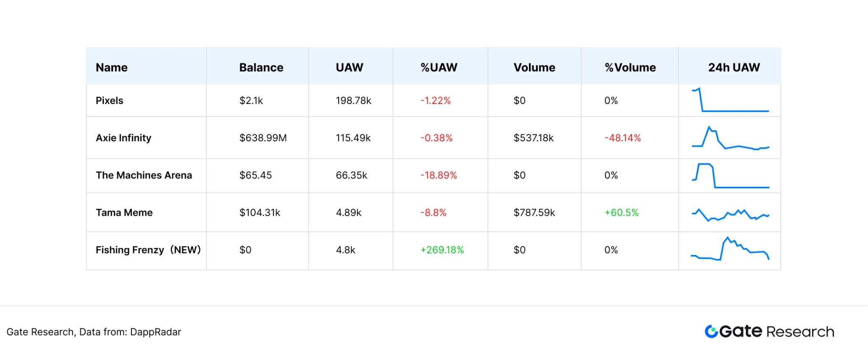Click the Volume column header

[x=534, y=67]
